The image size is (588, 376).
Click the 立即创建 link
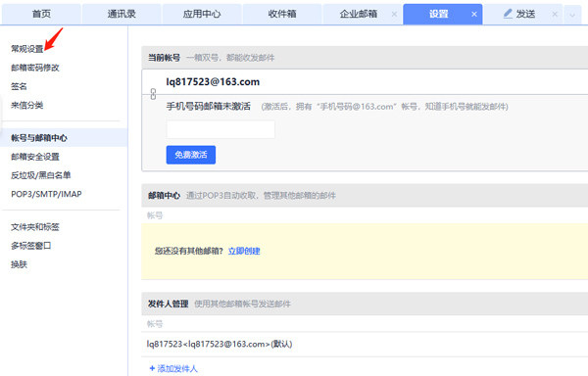(244, 251)
